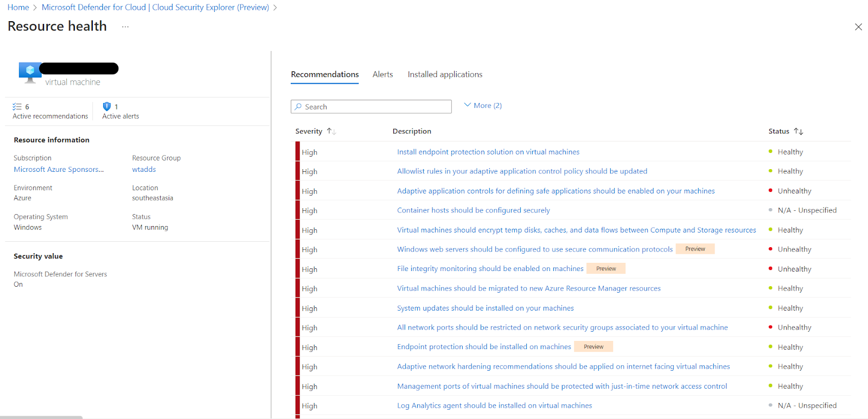Click VM running status value
Viewport: 868px width, 419px height.
pyautogui.click(x=150, y=227)
